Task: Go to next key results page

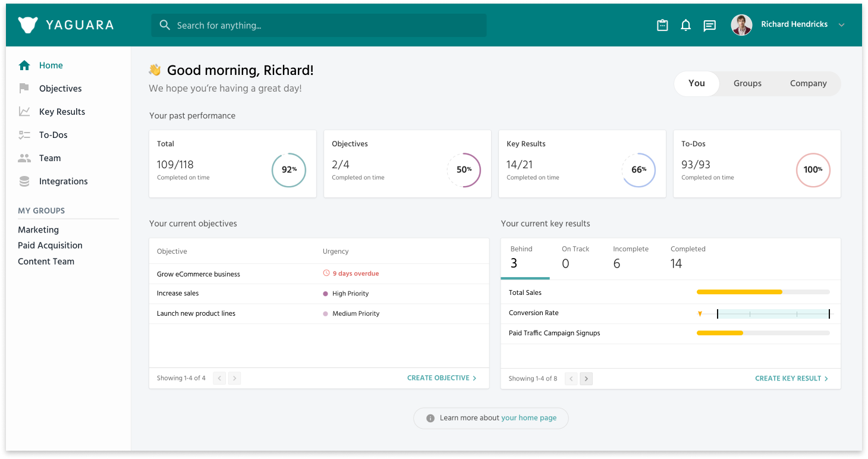Action: 586,379
